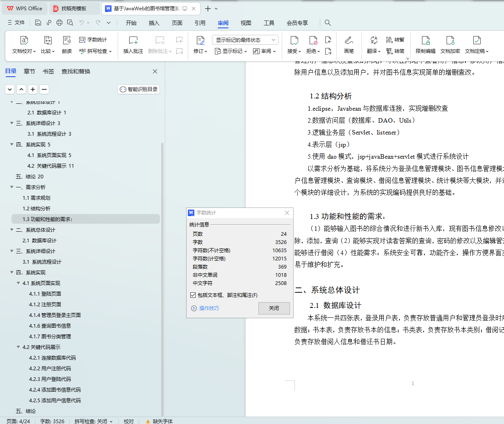Open the 显示标记 dropdown menu
504x424 pixels.
pos(231,51)
